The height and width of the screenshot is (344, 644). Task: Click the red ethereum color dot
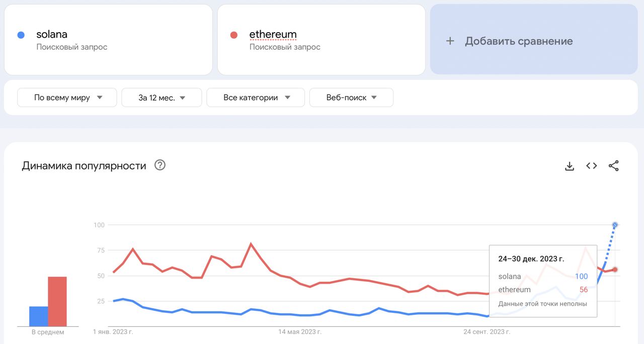coord(233,35)
